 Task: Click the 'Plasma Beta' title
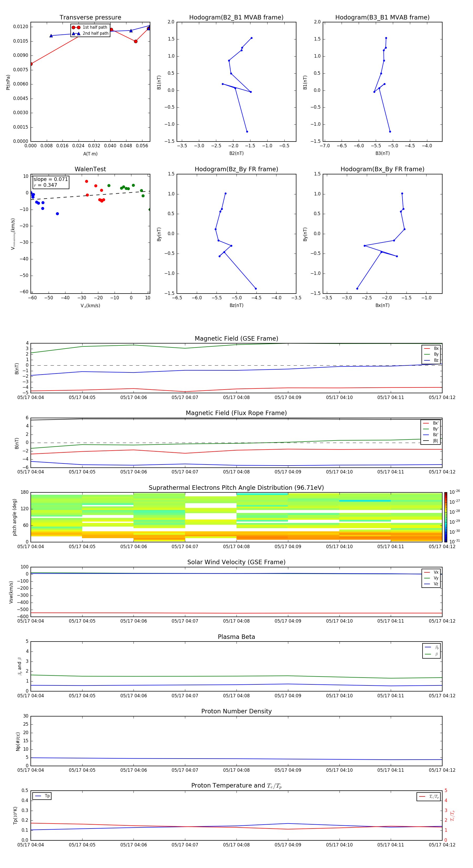coord(236,637)
